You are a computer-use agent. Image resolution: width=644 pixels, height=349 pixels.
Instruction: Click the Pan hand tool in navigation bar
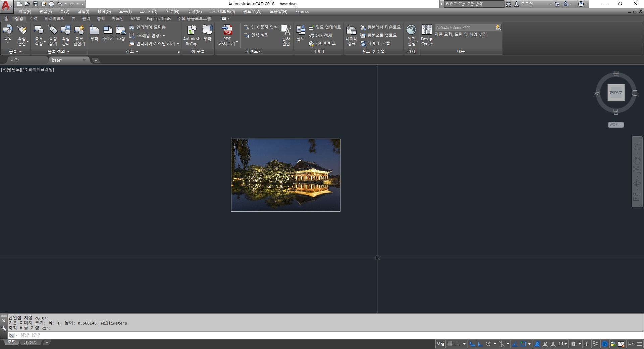click(x=637, y=160)
